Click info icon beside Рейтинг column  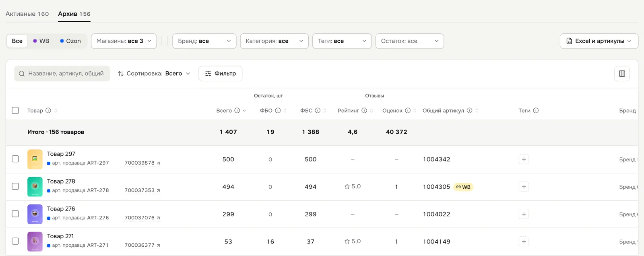(364, 111)
